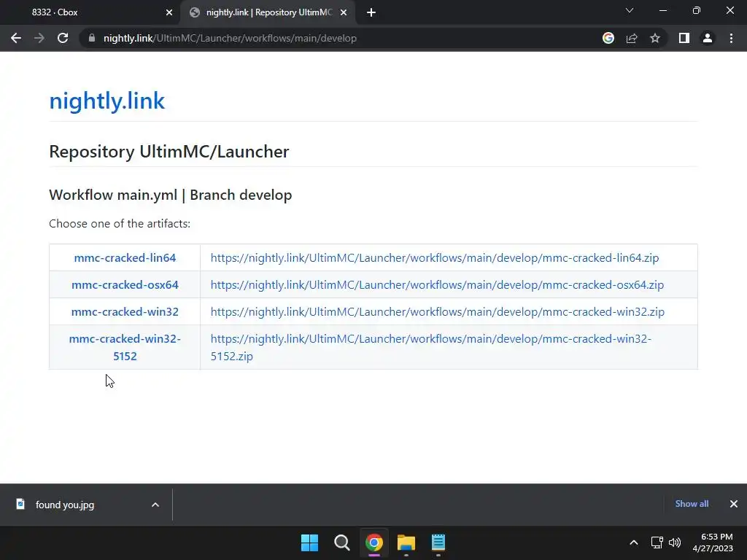Open the Notepad taskbar icon

[438, 542]
